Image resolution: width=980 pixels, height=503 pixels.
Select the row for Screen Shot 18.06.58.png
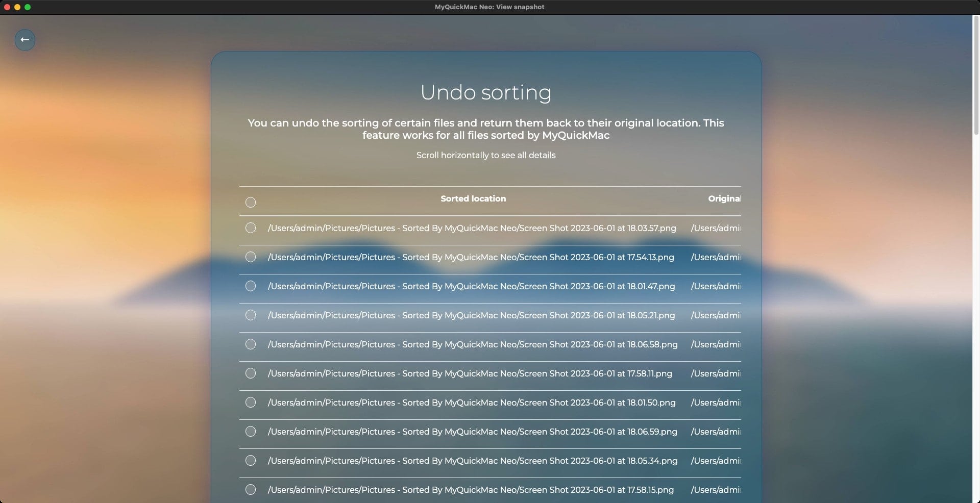click(251, 344)
